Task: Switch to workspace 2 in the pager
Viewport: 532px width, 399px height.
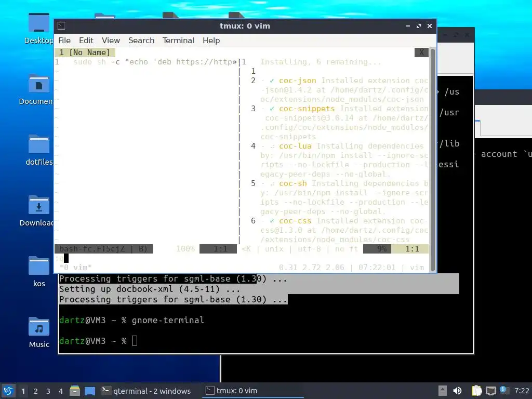Action: 36,391
